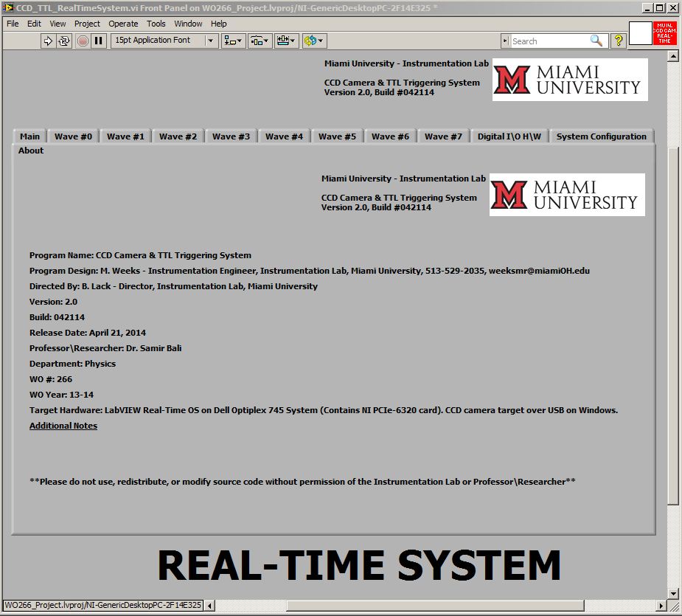
Task: Open the Tools menu
Action: click(x=156, y=24)
